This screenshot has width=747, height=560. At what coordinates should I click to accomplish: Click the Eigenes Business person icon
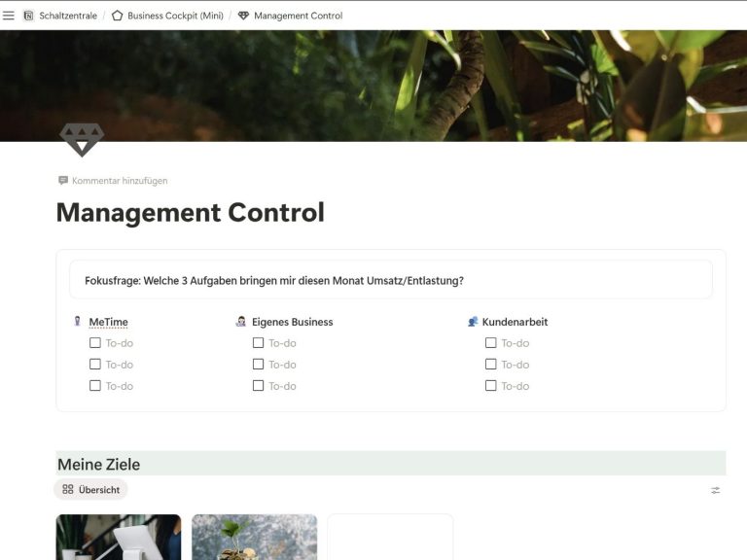(241, 322)
